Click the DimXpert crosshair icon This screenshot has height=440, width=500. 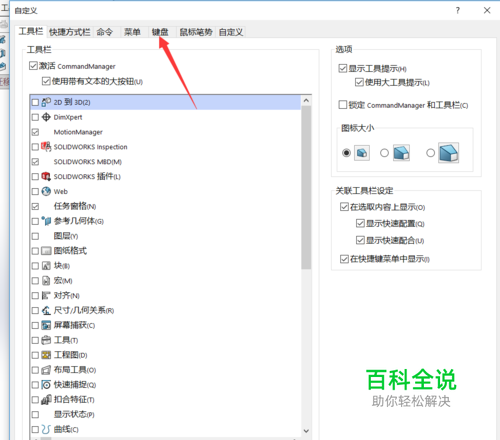click(46, 117)
